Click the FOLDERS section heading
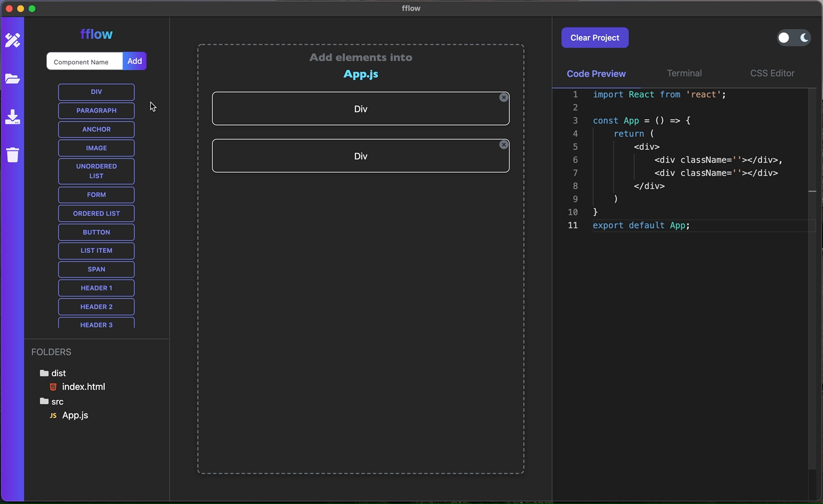The image size is (823, 504). (x=51, y=352)
